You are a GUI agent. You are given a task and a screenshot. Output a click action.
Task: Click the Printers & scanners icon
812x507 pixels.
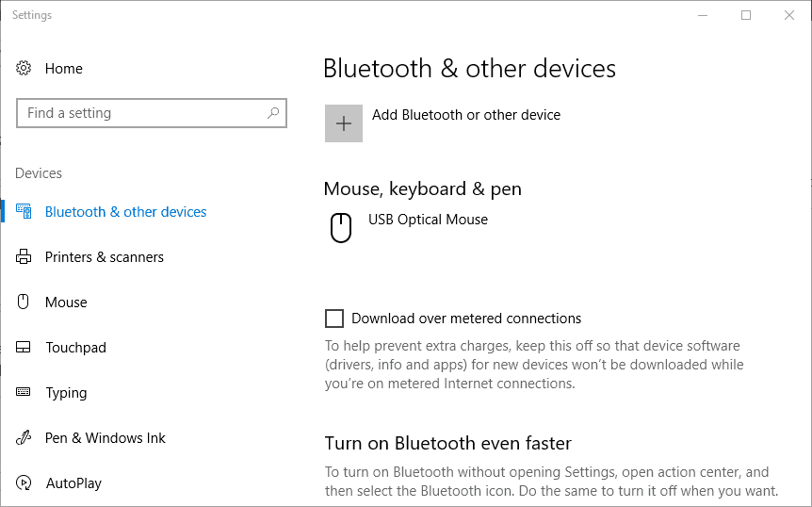point(24,257)
